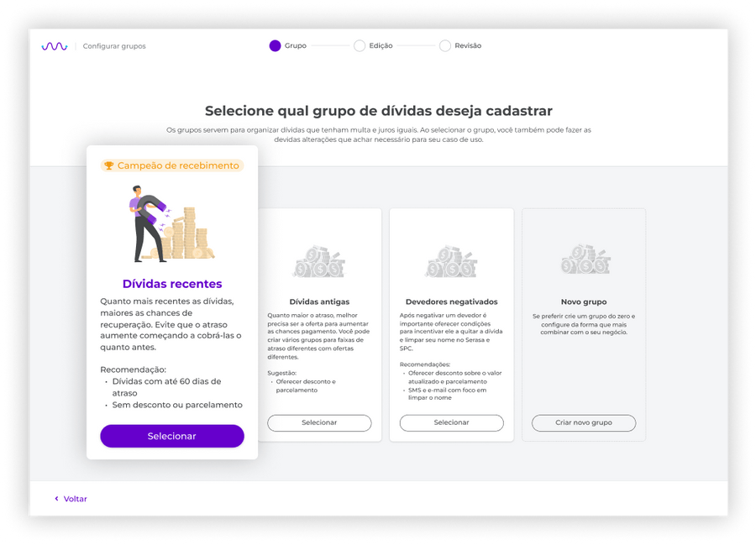The width and height of the screenshot is (756, 545).
Task: Click the back chevron beside Voltar
Action: tap(56, 499)
